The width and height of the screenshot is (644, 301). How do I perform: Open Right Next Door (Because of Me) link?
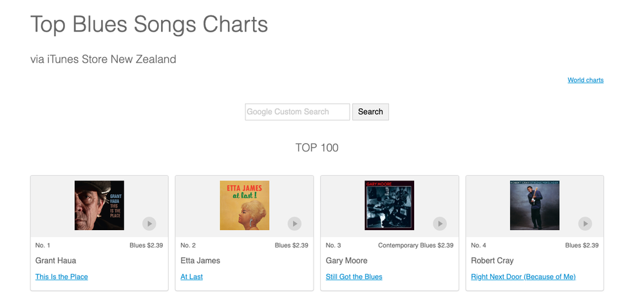click(x=523, y=277)
